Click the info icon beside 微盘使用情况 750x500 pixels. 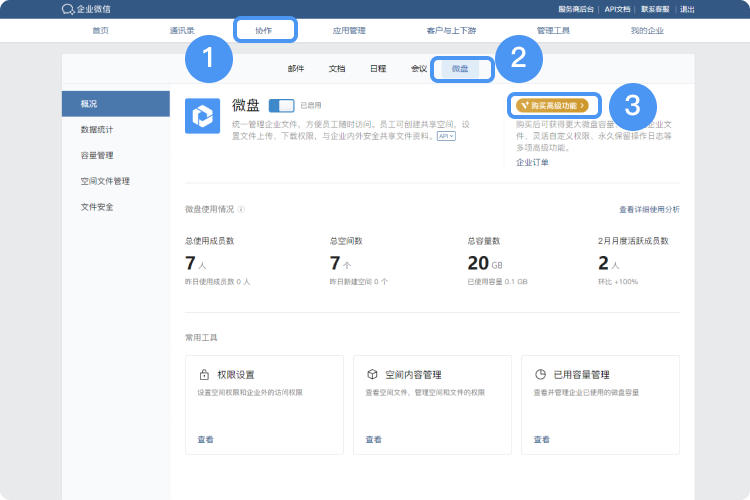coord(242,209)
